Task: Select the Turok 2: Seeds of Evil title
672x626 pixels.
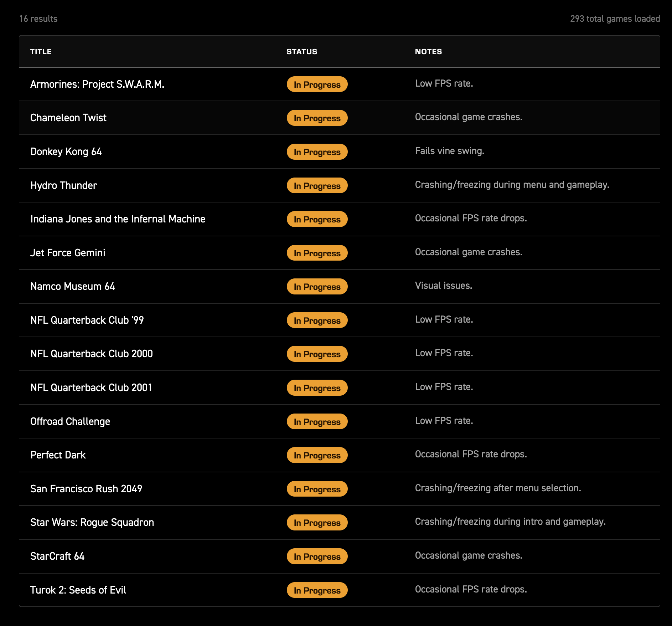Action: [x=78, y=590]
